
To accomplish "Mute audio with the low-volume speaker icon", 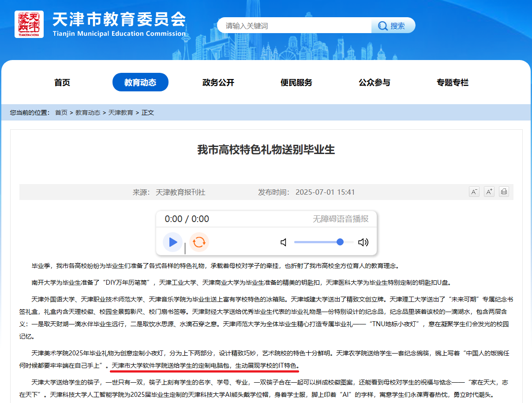I will point(284,242).
